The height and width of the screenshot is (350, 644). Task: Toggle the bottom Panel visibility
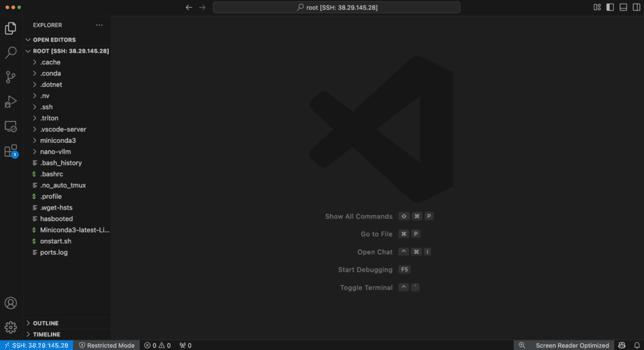click(x=623, y=8)
